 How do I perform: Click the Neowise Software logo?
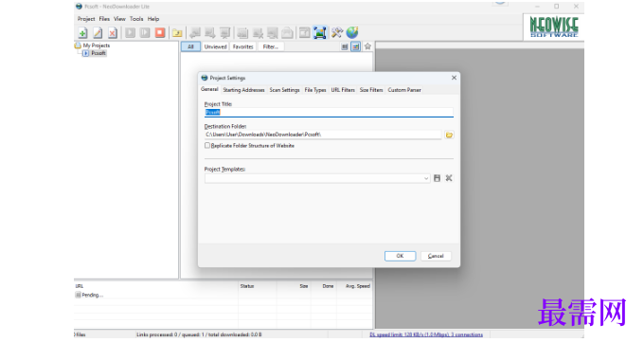click(x=554, y=27)
